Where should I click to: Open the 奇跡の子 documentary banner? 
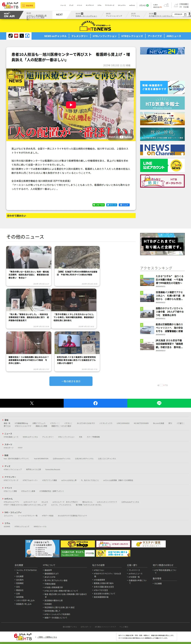(x=162, y=119)
